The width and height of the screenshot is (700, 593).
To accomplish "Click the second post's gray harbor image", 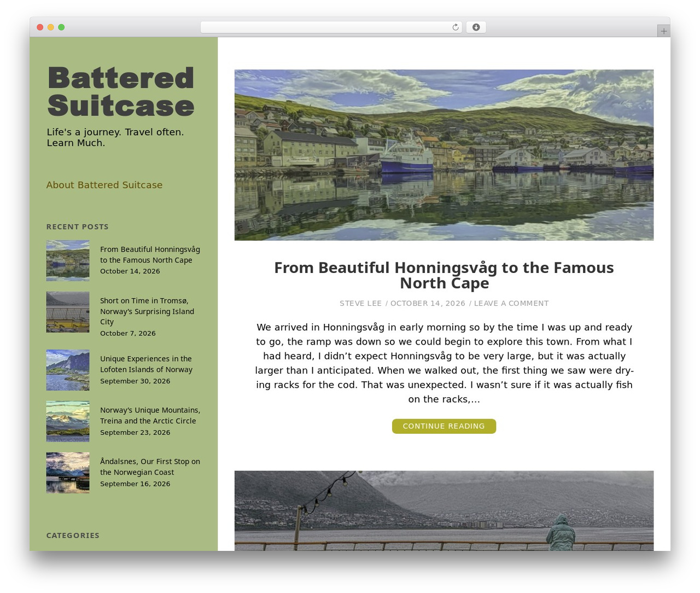I will click(x=444, y=511).
